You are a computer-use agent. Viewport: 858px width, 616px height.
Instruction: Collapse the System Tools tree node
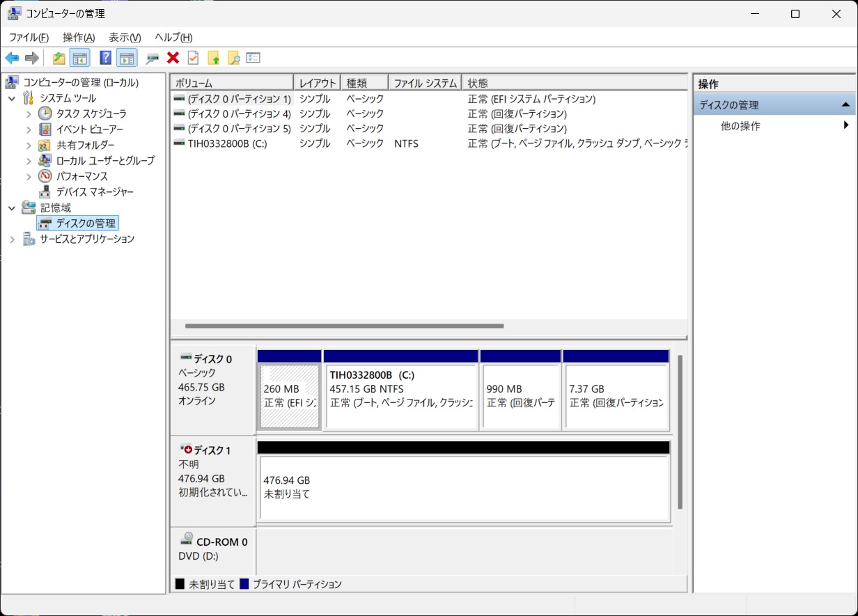[12, 99]
